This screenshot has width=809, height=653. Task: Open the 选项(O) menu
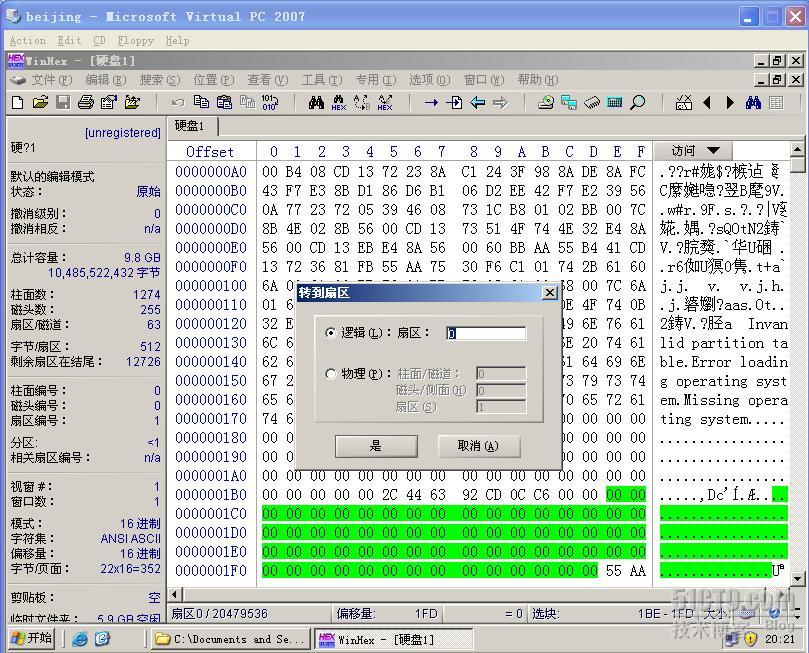[x=429, y=79]
